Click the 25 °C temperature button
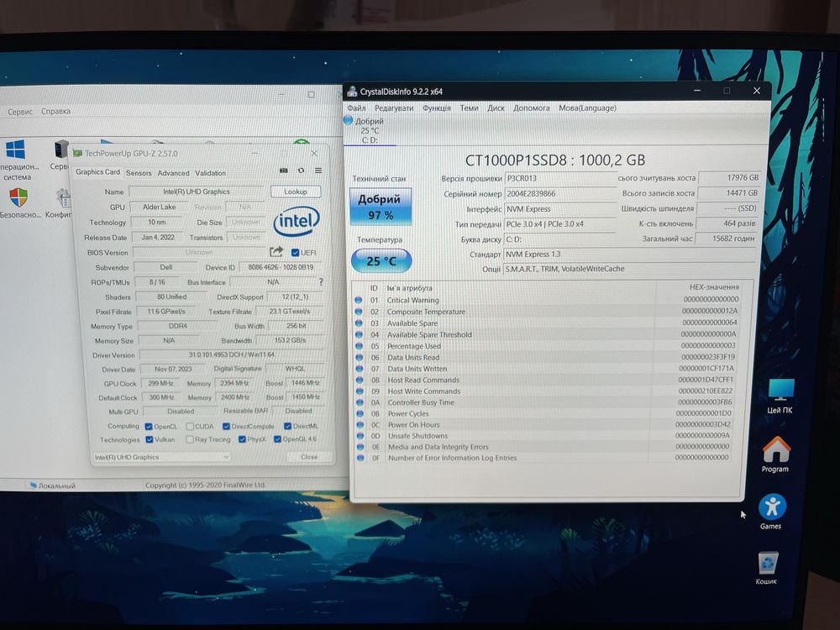 tap(381, 261)
